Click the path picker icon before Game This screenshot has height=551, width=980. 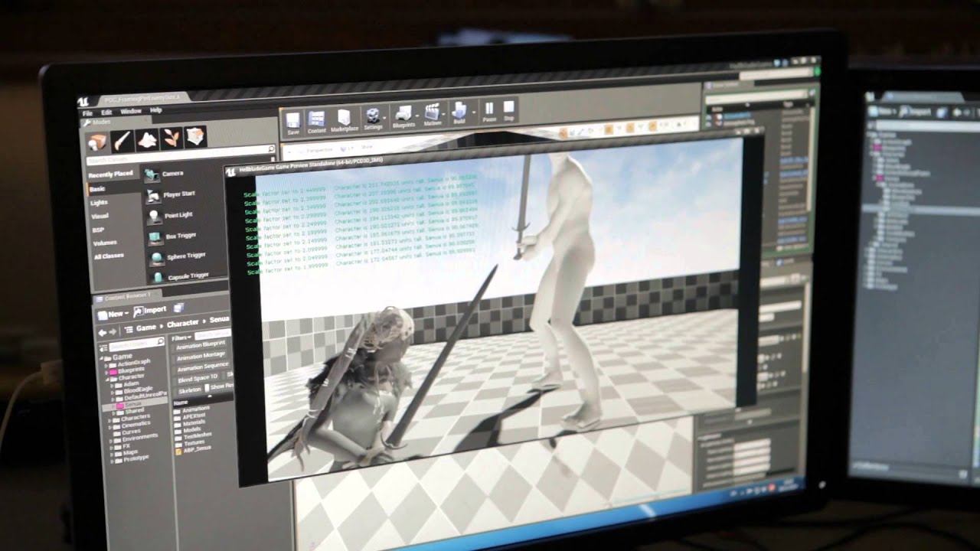[129, 329]
